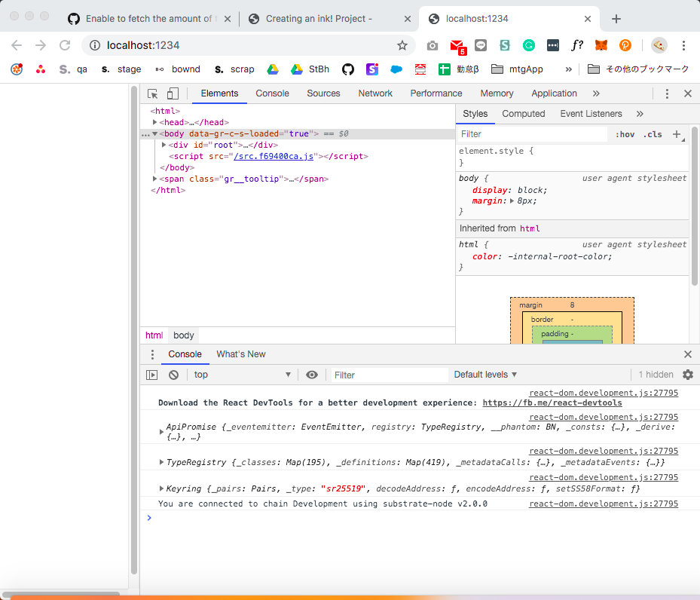Collapse the body element node

coord(154,133)
